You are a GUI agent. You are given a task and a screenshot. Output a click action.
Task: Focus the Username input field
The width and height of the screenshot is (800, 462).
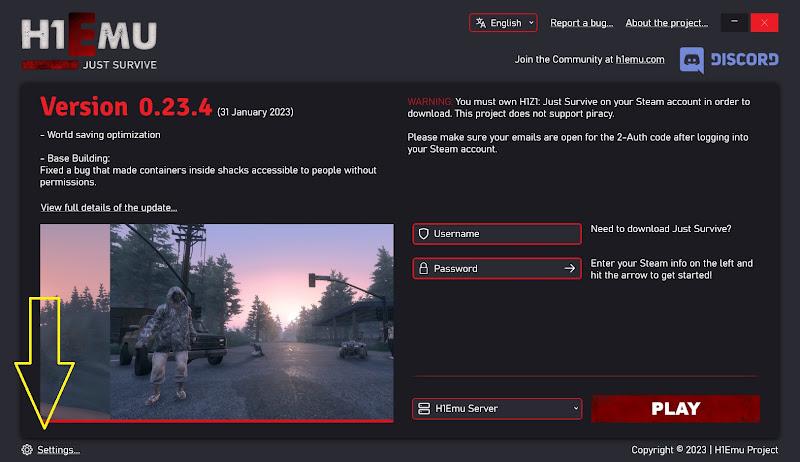(x=497, y=234)
